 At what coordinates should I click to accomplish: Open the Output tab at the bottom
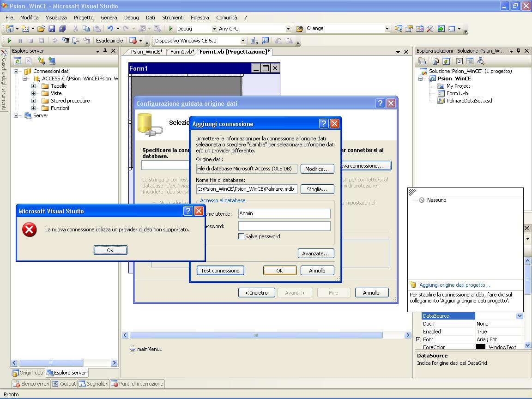click(x=64, y=384)
